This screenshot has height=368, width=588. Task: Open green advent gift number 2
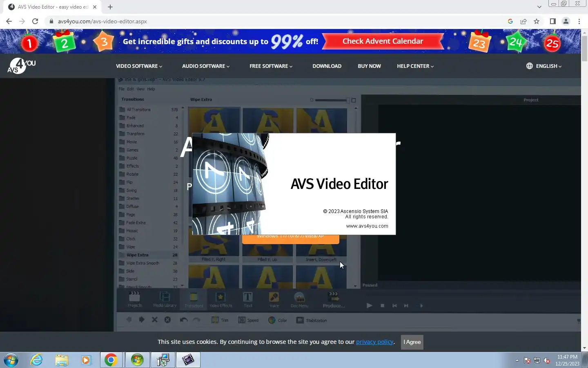point(65,42)
